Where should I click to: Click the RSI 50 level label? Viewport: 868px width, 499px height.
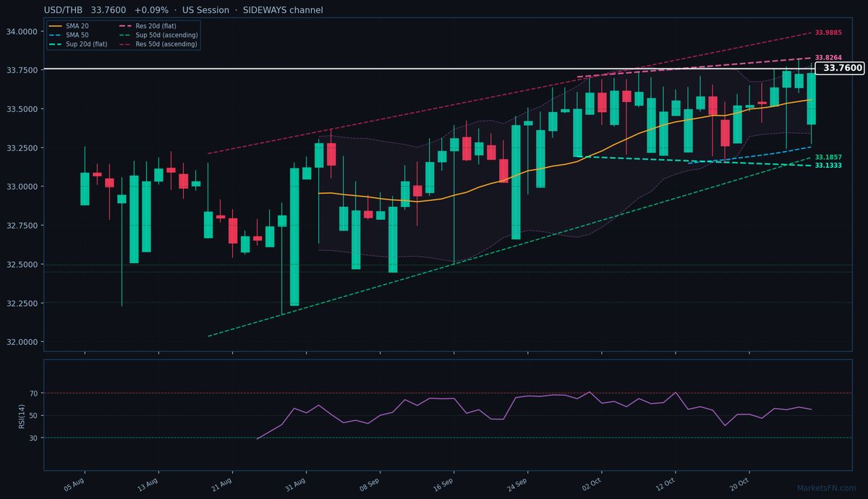[x=33, y=416]
